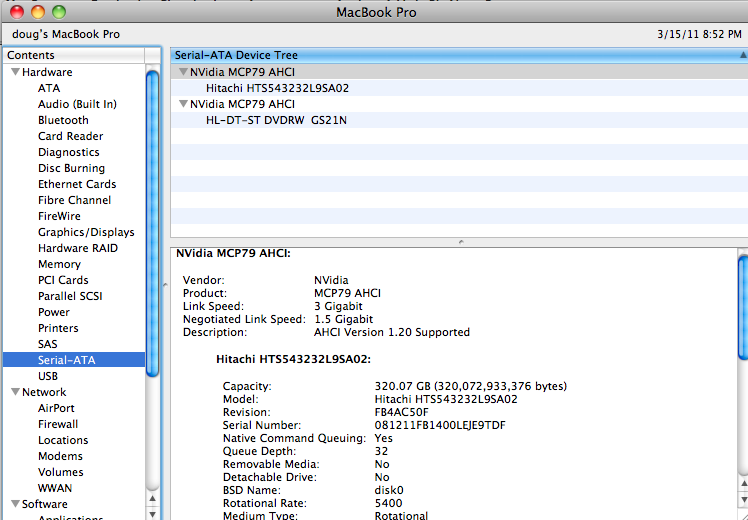Select PCI Cards entry
Screen dimensions: 748x520
[63, 280]
